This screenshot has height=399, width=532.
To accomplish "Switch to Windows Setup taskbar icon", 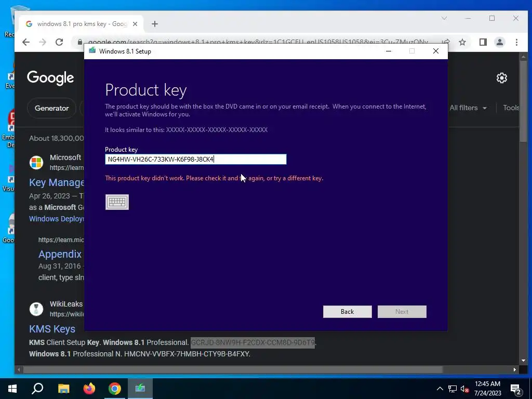I will coord(140,389).
